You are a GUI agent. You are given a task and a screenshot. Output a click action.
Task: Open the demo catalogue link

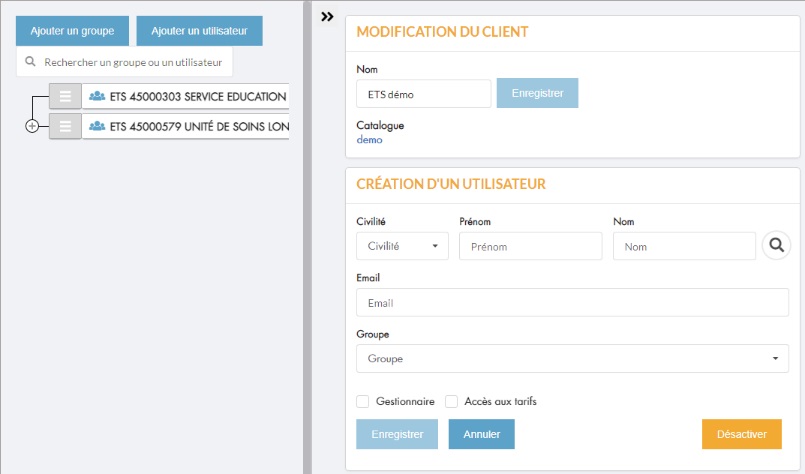[369, 140]
